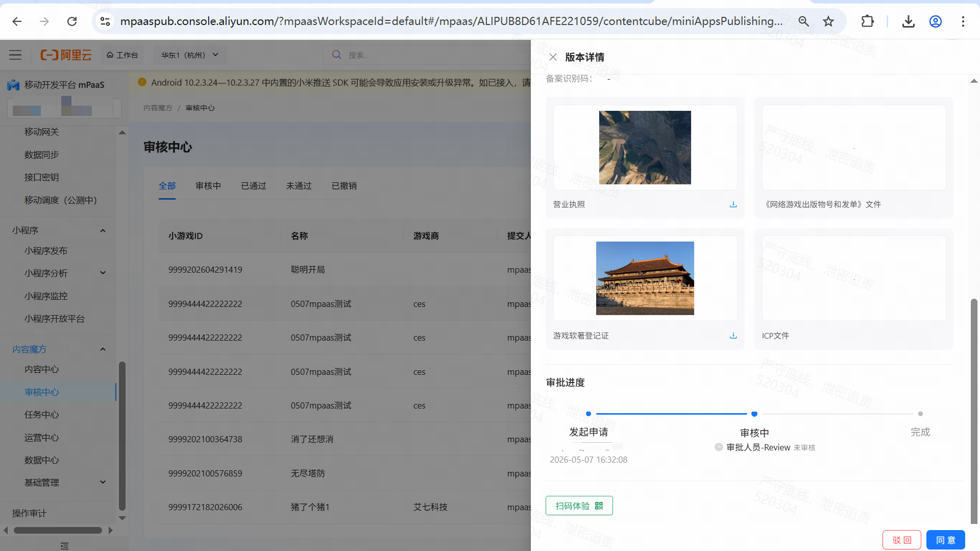Screen dimensions: 980x551
Task: Click the browser forward arrow
Action: [x=44, y=21]
